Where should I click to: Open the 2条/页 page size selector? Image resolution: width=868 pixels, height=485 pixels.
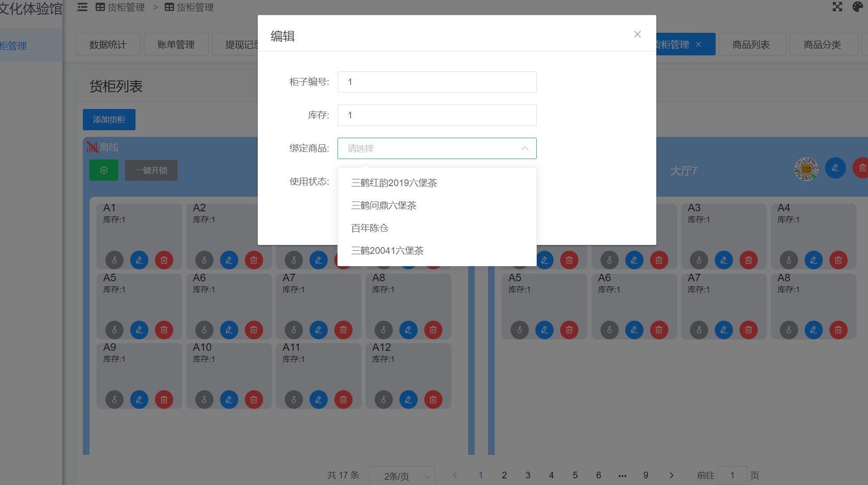tap(402, 476)
